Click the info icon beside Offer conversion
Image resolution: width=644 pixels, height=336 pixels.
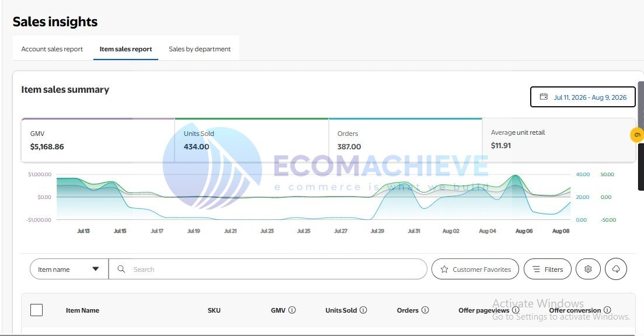pyautogui.click(x=607, y=310)
